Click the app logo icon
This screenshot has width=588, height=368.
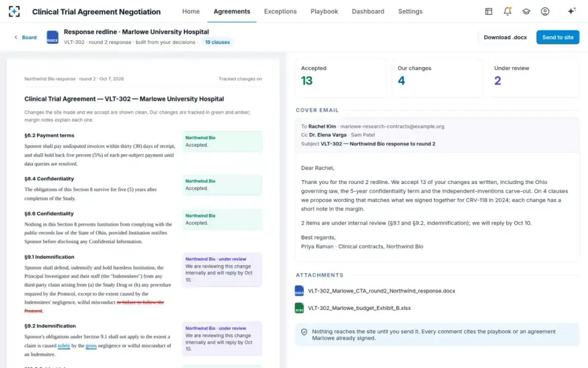pos(14,11)
